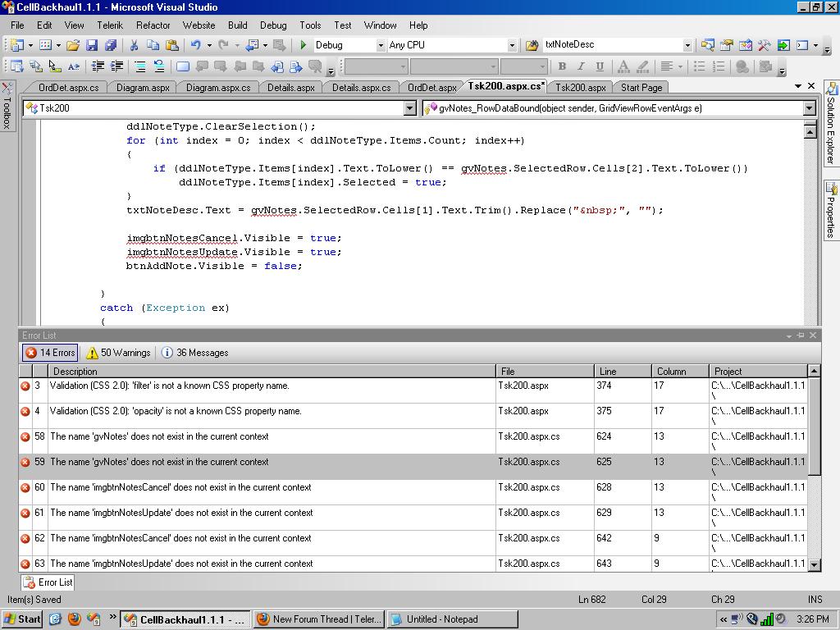The width and height of the screenshot is (840, 630).
Task: Toggle the 36 Messages filter
Action: (195, 353)
